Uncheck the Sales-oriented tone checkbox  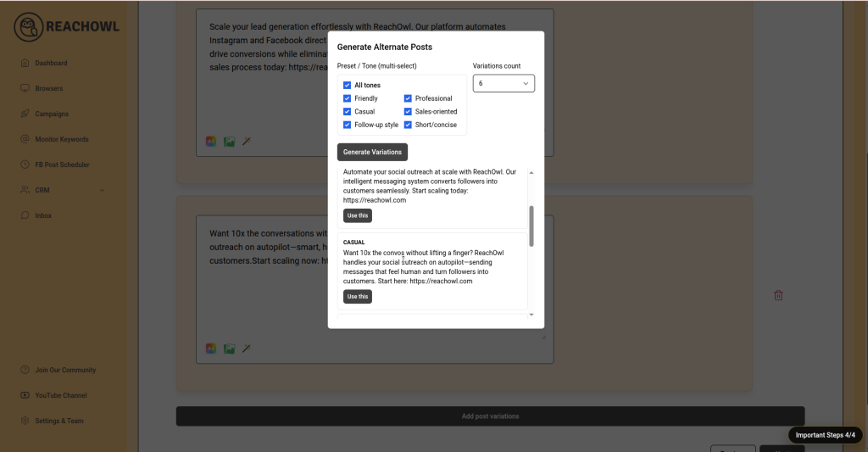point(409,112)
